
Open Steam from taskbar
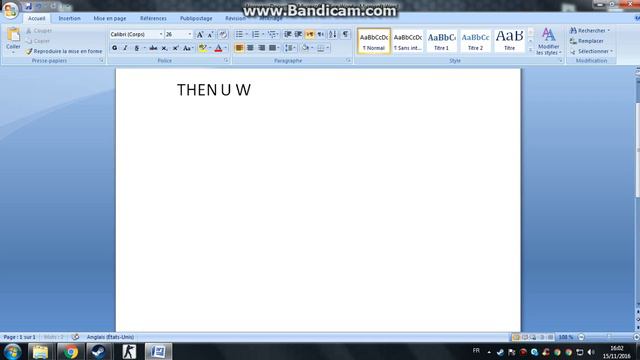(98, 351)
